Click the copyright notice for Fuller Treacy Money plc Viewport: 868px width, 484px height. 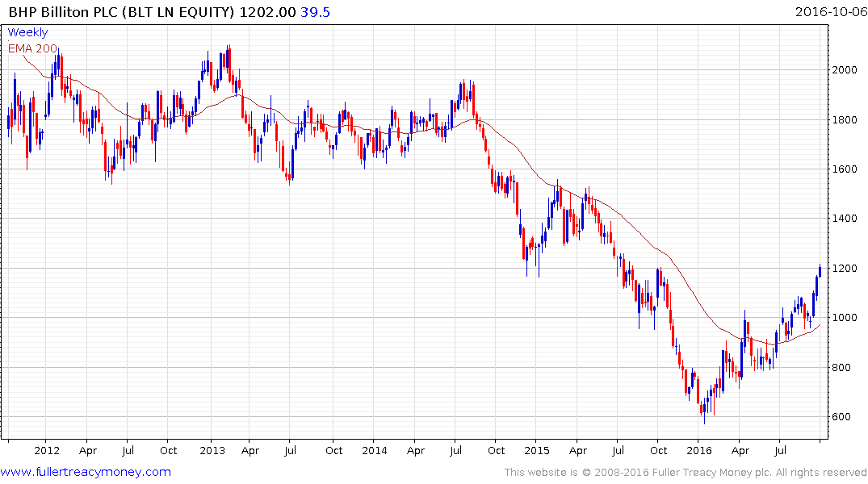(x=686, y=473)
